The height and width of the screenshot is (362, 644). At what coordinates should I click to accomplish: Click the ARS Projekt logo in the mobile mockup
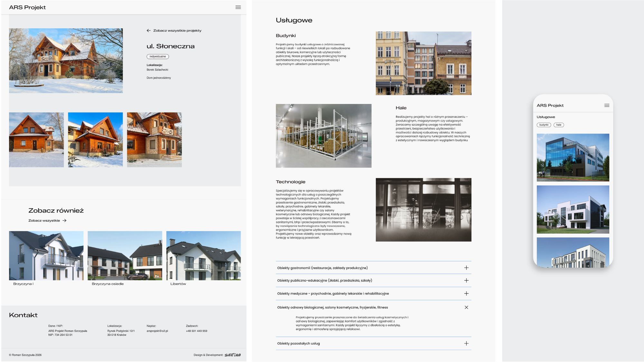(550, 106)
